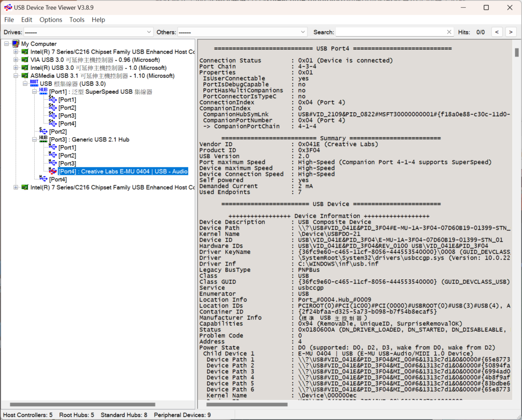Collapse the Port3 Generic USB 2.1 Hub node
Viewport: 522px width, 420px height.
point(34,140)
